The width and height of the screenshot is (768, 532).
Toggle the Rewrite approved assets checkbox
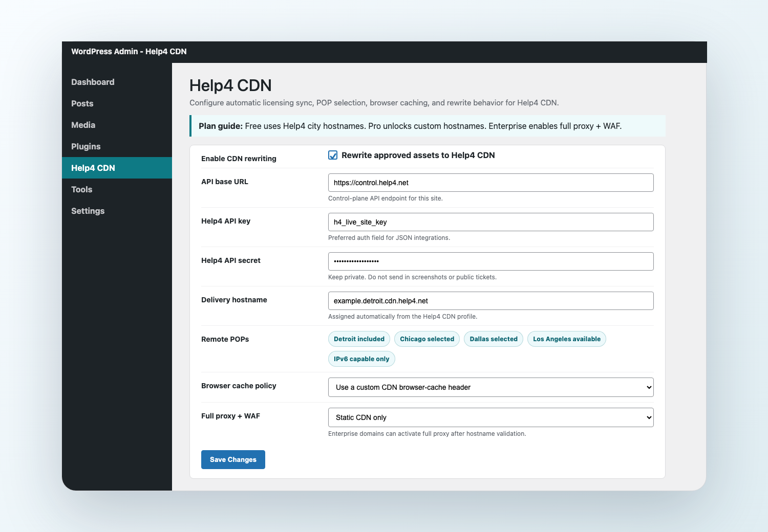click(333, 155)
